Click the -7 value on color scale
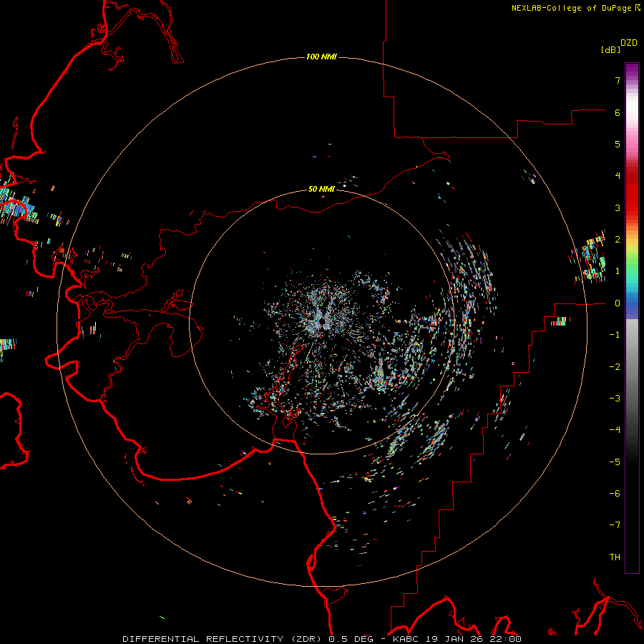The width and height of the screenshot is (644, 644). (615, 525)
